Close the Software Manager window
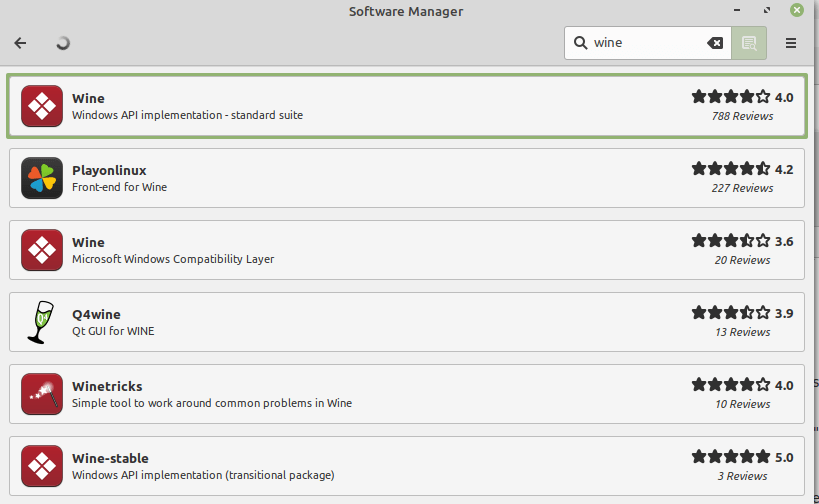 (797, 10)
